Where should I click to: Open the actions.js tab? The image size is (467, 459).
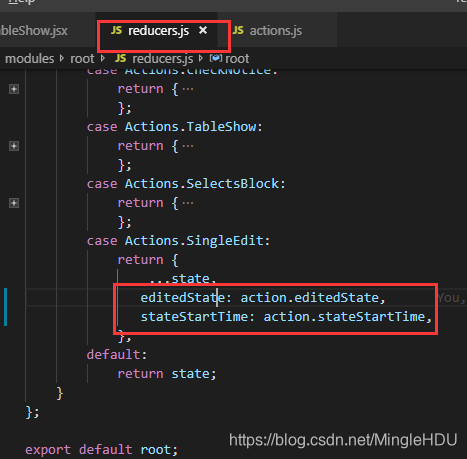tap(276, 31)
